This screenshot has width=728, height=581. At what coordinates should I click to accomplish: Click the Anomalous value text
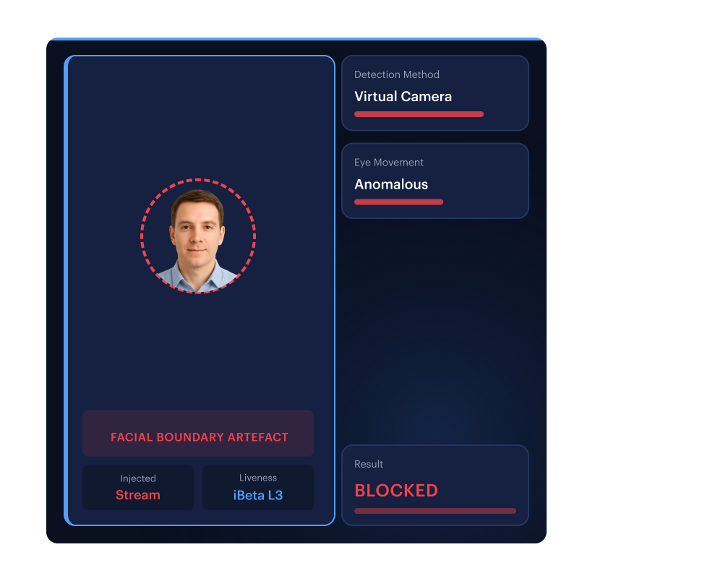391,184
